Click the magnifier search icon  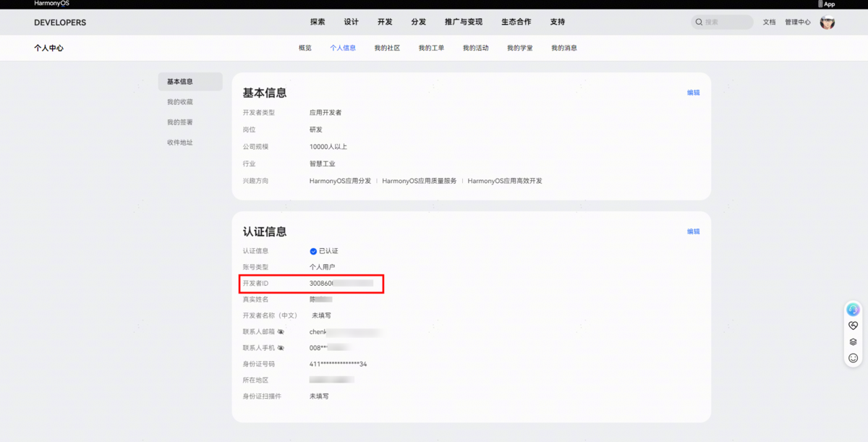click(699, 22)
